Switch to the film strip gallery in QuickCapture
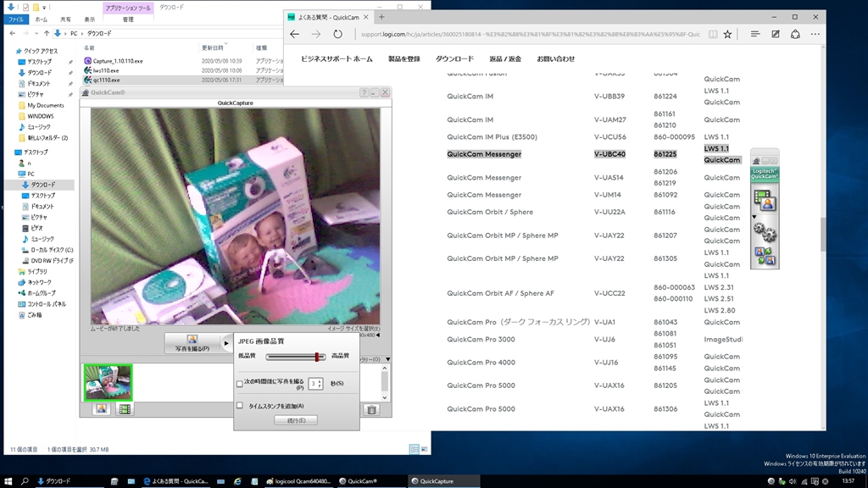 coord(124,408)
